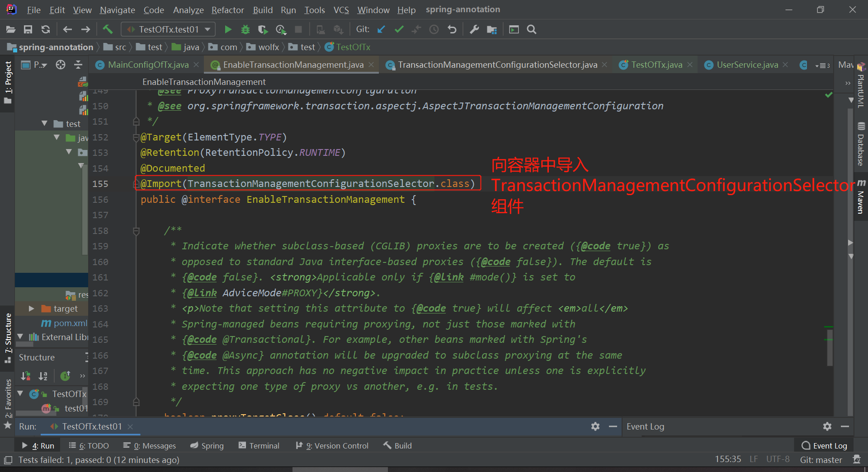
Task: Collapse all in the Project panel
Action: [x=78, y=65]
